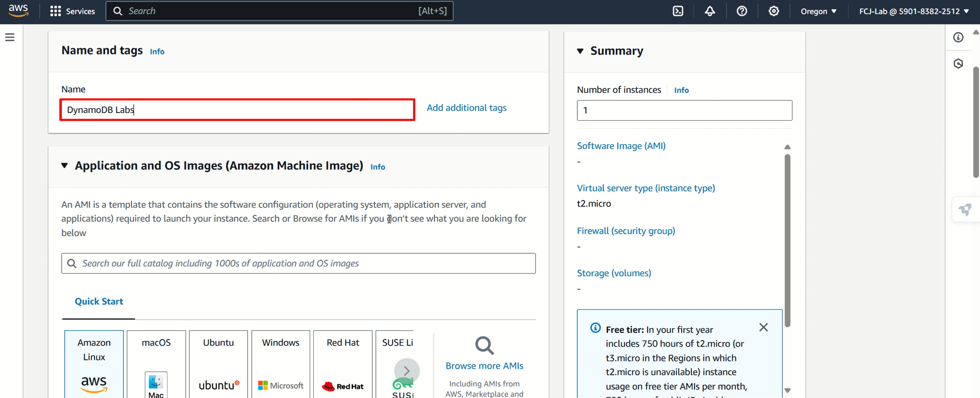This screenshot has width=980, height=398.
Task: Open Info link for Application and OS Images
Action: point(378,167)
